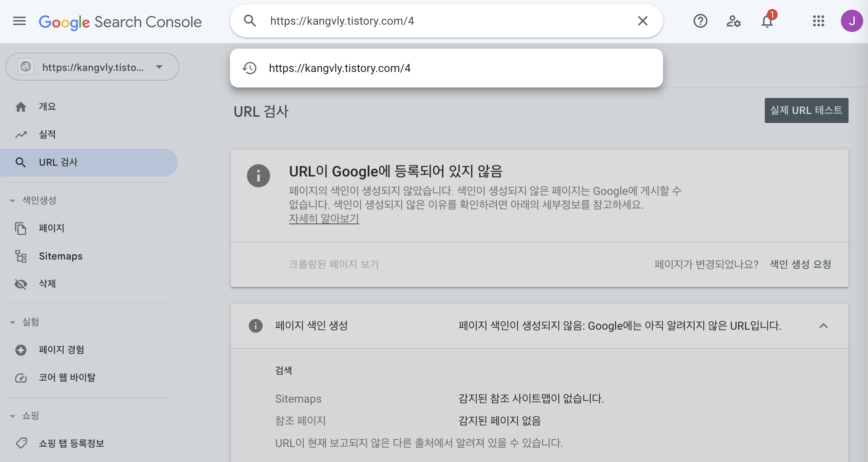Click the search magnifier icon in URL bar
This screenshot has height=462, width=868.
coord(250,21)
